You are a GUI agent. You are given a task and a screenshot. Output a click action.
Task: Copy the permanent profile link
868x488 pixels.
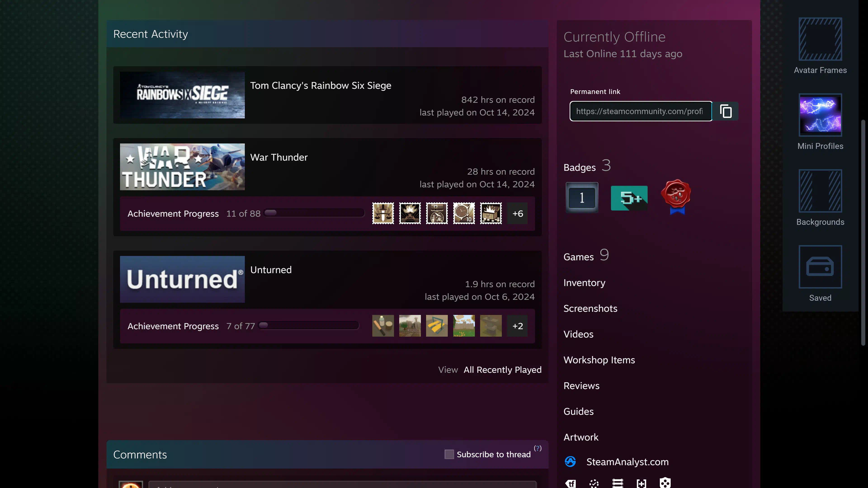[726, 111]
